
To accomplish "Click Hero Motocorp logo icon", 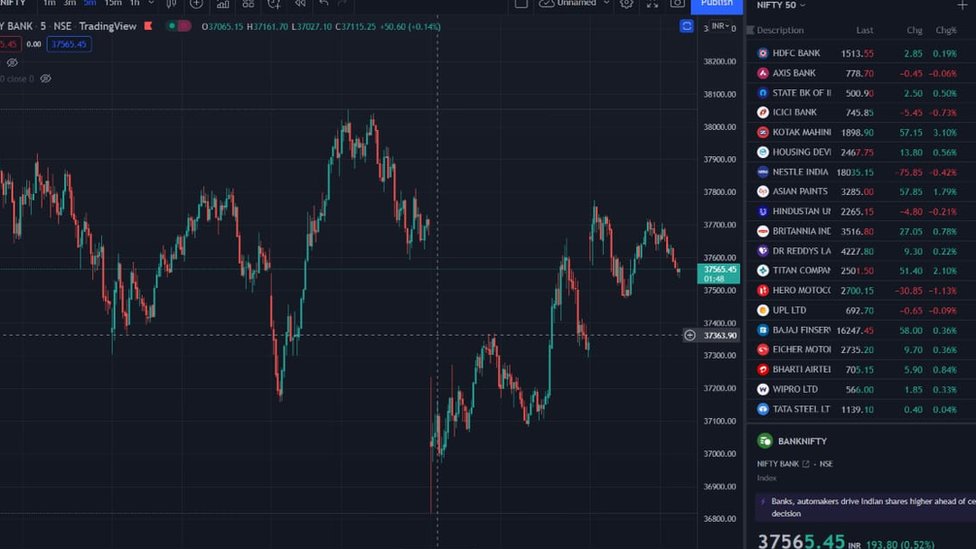I will coord(762,291).
